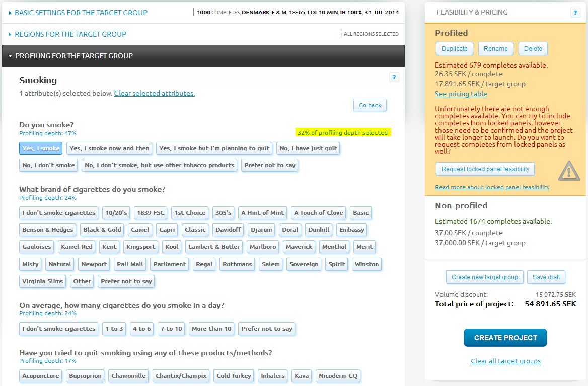
Task: Click the warning triangle icon
Action: click(x=568, y=171)
